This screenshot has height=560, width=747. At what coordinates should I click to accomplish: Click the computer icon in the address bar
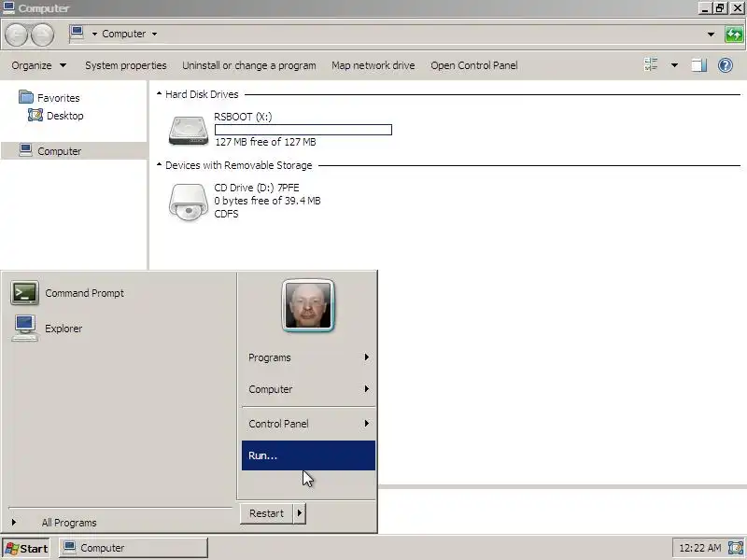tap(77, 34)
